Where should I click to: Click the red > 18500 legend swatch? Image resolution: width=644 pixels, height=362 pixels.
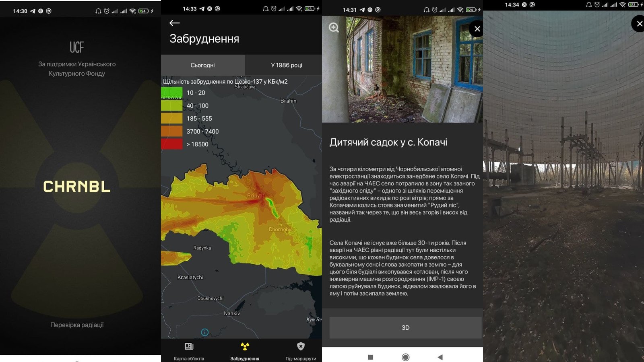click(171, 144)
